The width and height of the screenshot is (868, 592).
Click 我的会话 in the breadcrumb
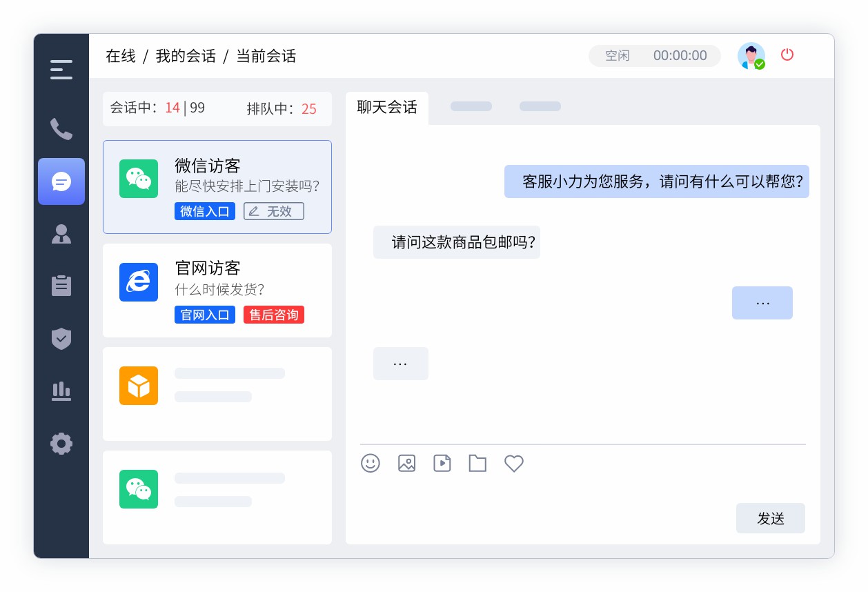click(x=186, y=57)
